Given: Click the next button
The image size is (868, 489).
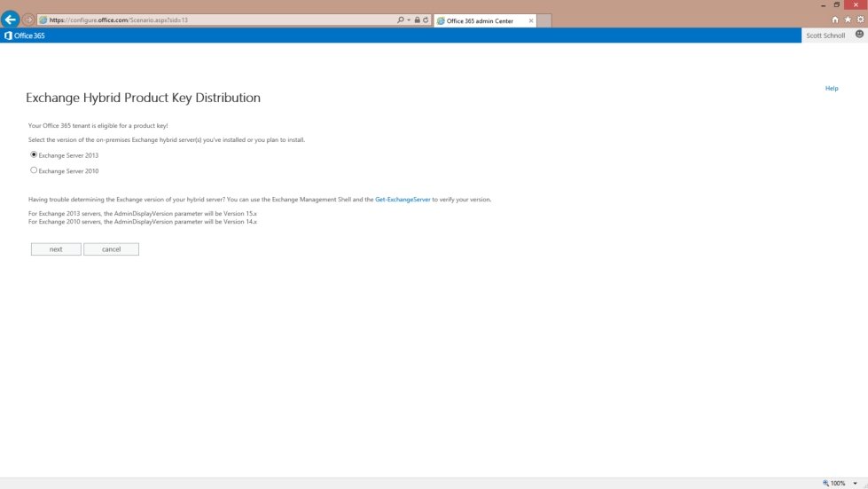Looking at the screenshot, I should [x=56, y=249].
